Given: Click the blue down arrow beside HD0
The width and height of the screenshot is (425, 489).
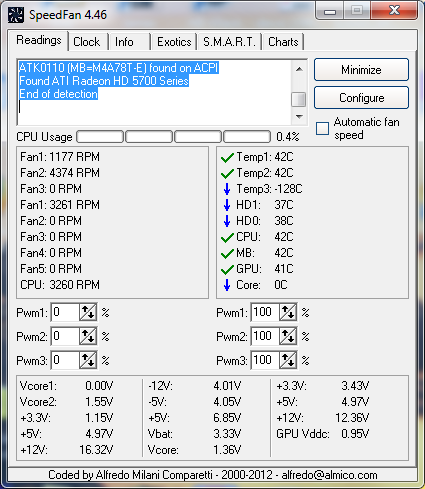Looking at the screenshot, I should (x=227, y=221).
